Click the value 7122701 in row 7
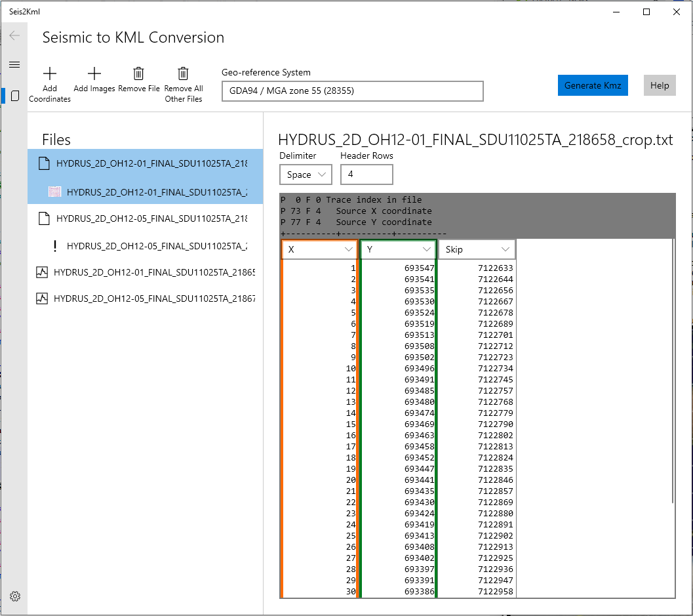 pyautogui.click(x=496, y=335)
